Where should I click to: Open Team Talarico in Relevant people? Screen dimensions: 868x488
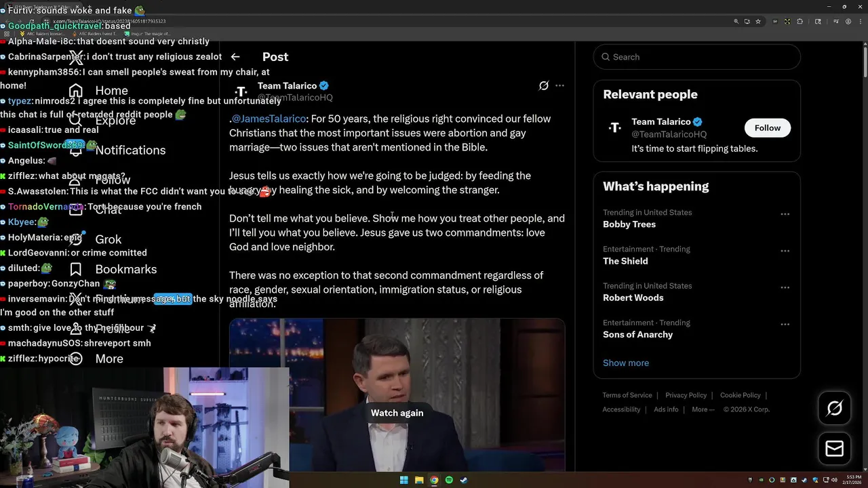660,122
